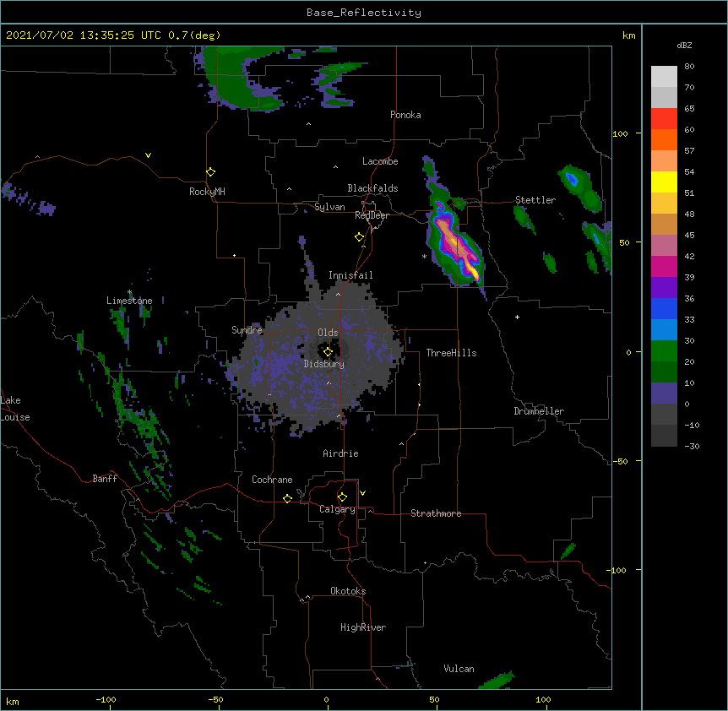This screenshot has height=711, width=728.
Task: Click the Blackfalds city label
Action: click(x=372, y=188)
